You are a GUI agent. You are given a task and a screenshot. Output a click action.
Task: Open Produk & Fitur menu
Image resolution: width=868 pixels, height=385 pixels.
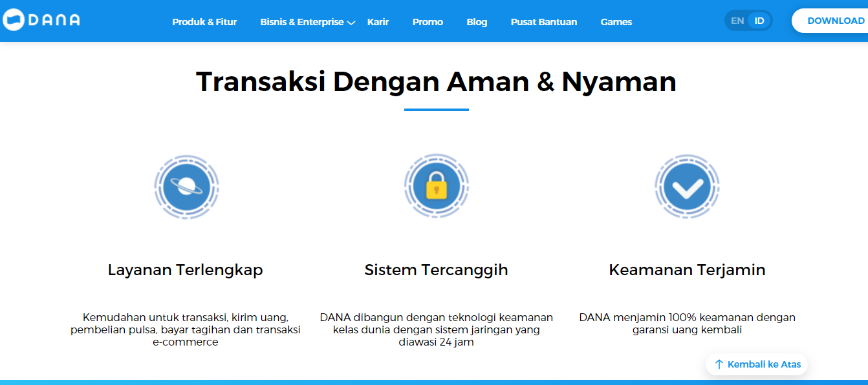click(204, 22)
